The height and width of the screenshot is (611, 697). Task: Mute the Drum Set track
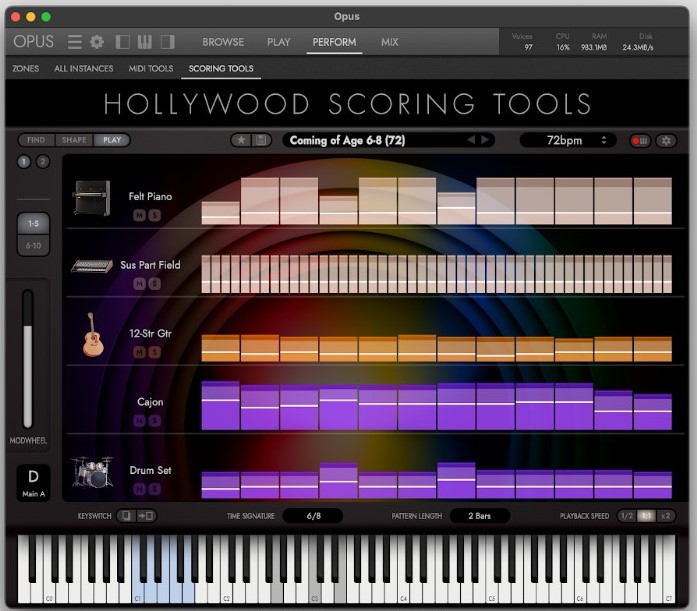[x=140, y=489]
